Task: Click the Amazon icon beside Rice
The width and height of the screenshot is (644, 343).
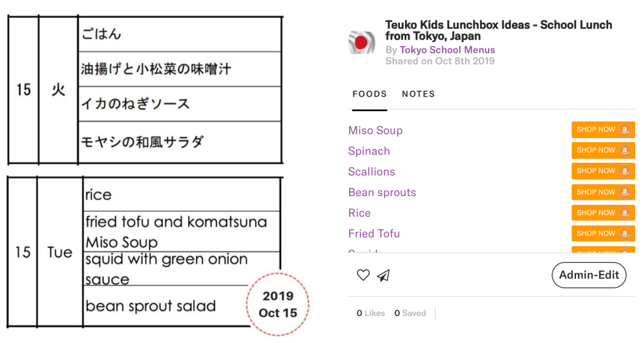Action: pyautogui.click(x=625, y=213)
